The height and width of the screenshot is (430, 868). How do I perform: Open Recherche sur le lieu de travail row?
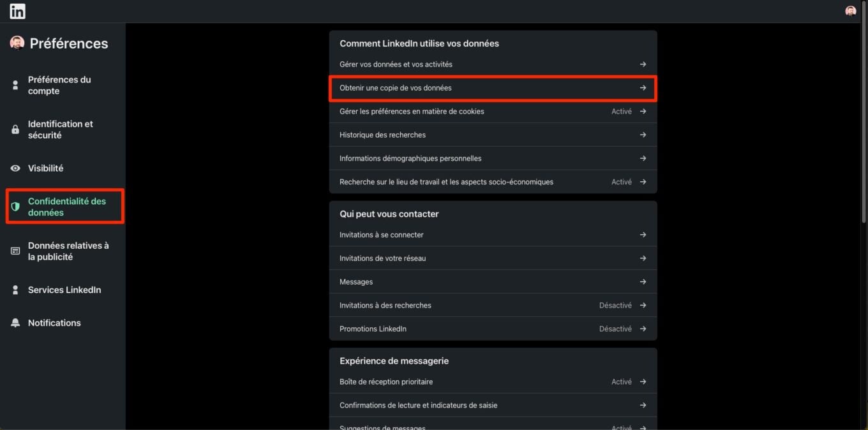(493, 182)
